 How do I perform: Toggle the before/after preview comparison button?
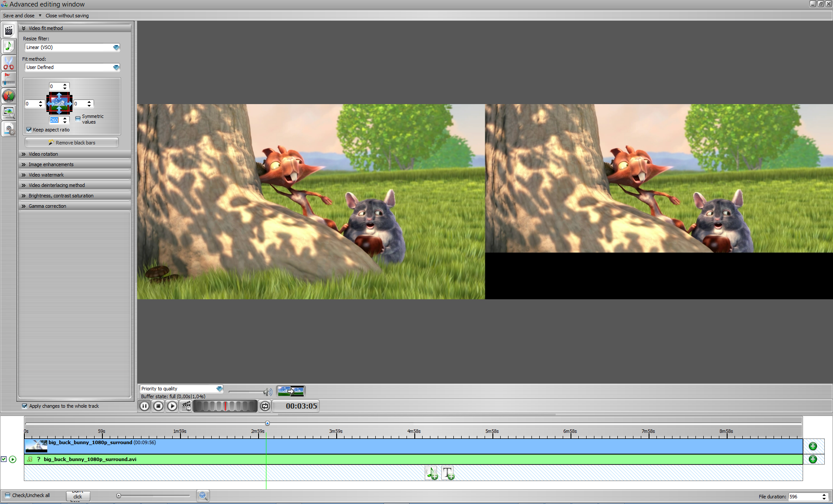pyautogui.click(x=291, y=391)
